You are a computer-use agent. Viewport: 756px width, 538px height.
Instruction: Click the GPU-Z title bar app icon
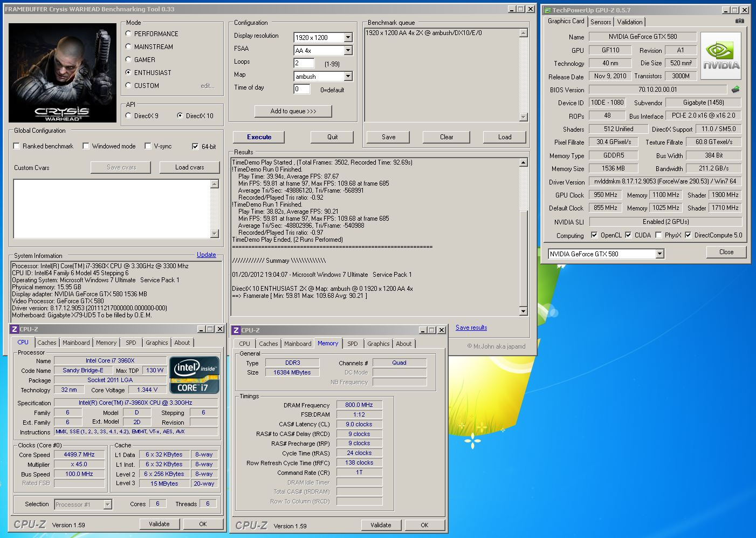547,10
